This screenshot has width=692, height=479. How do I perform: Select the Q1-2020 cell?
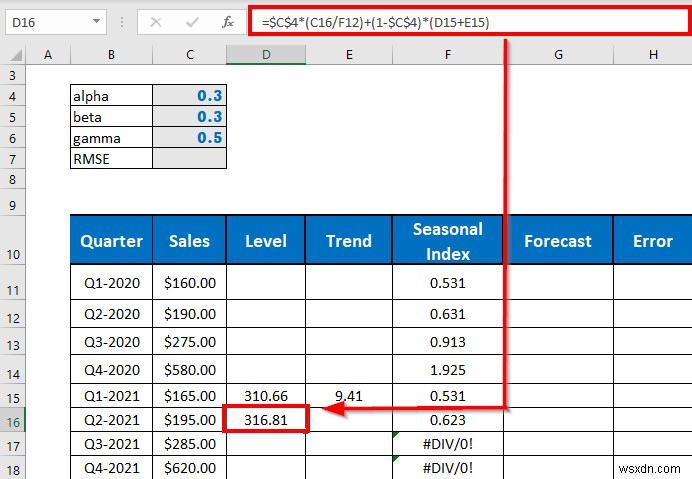[x=111, y=283]
